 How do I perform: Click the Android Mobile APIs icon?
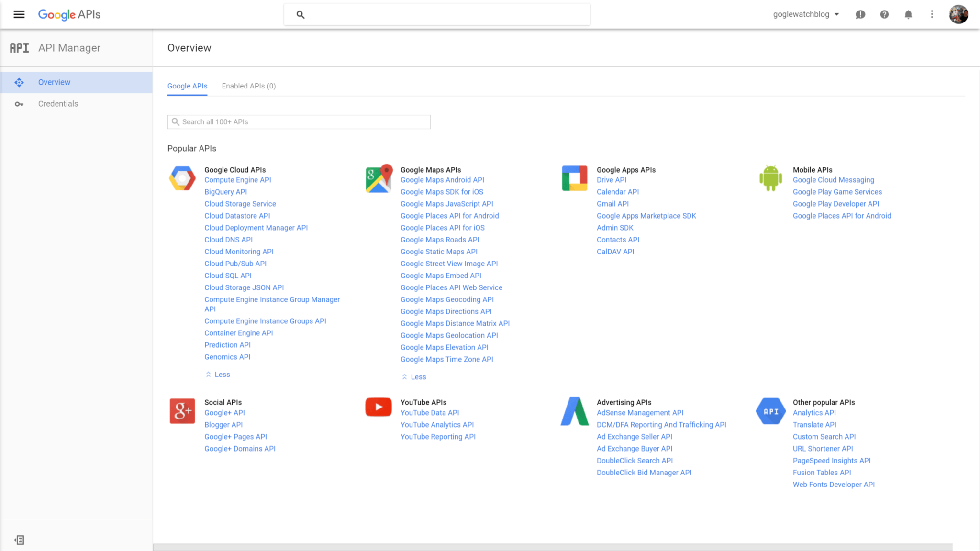[770, 178]
